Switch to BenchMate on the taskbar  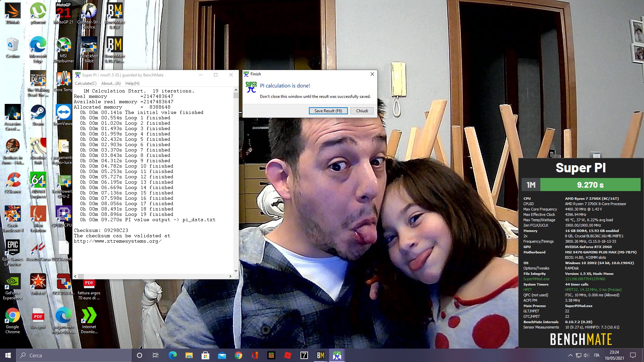pos(320,355)
